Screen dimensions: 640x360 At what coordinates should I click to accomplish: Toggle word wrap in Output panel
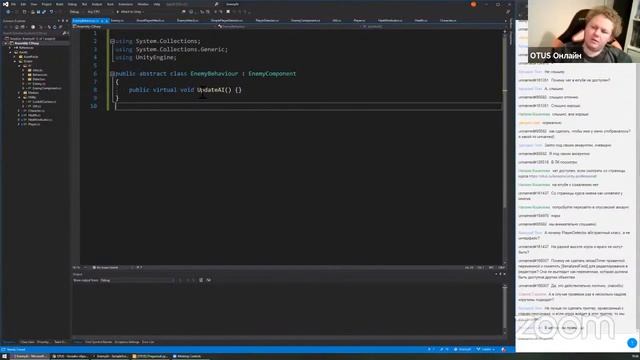pyautogui.click(x=209, y=280)
